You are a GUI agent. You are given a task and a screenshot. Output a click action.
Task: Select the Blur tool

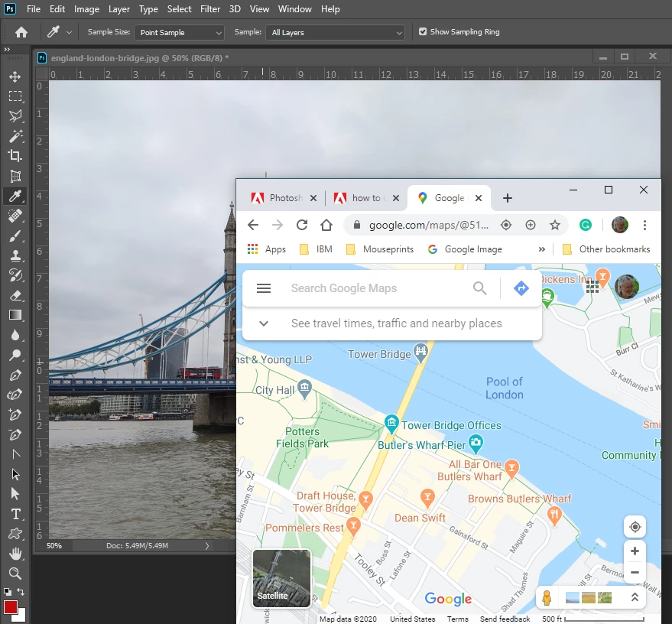point(15,335)
